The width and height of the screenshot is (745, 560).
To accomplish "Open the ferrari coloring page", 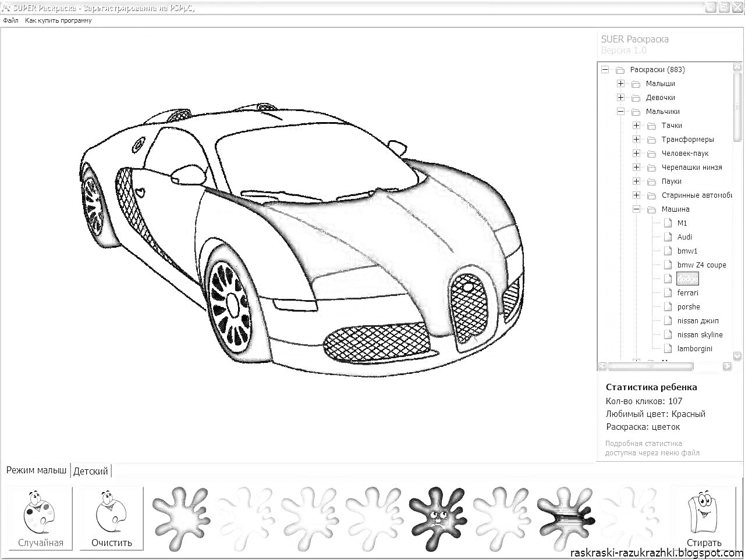I will pos(687,293).
